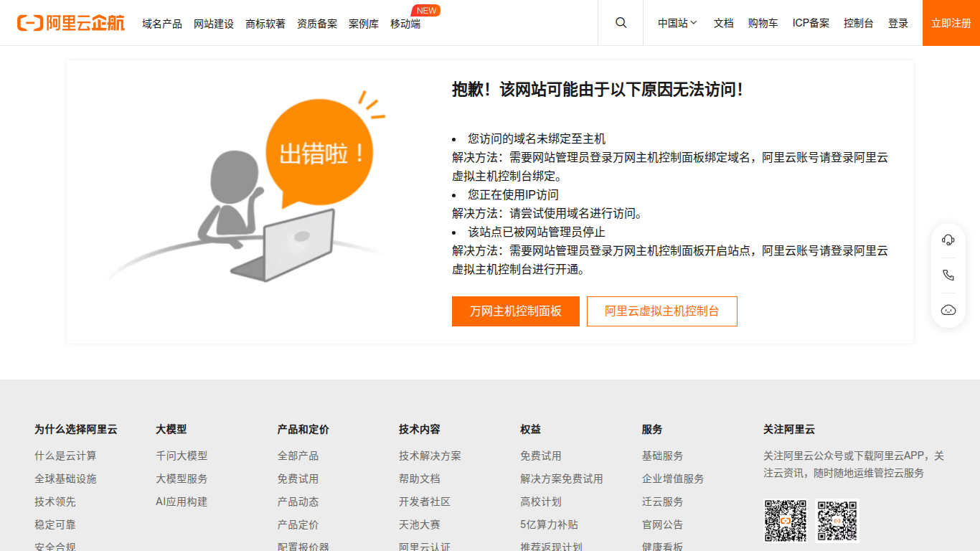Click the first QR code image
Image resolution: width=980 pixels, height=551 pixels.
(x=785, y=521)
